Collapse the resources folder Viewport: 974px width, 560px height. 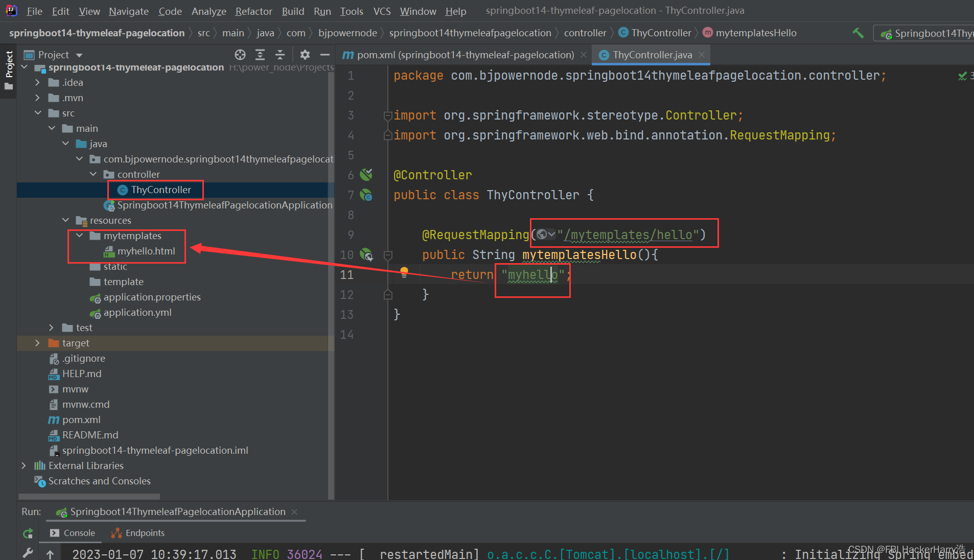pos(65,220)
